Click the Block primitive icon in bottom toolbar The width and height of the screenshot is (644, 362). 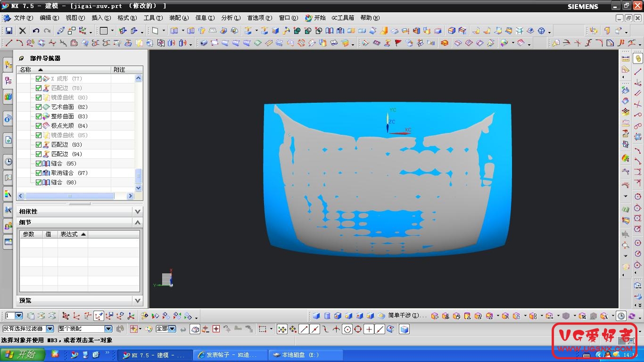[316, 316]
